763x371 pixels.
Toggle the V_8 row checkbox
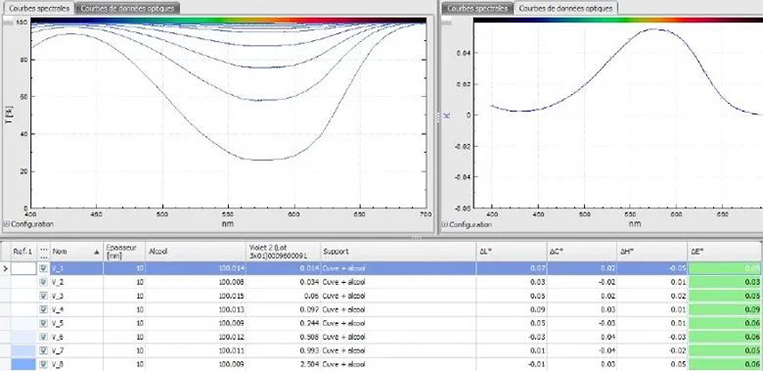coord(44,364)
